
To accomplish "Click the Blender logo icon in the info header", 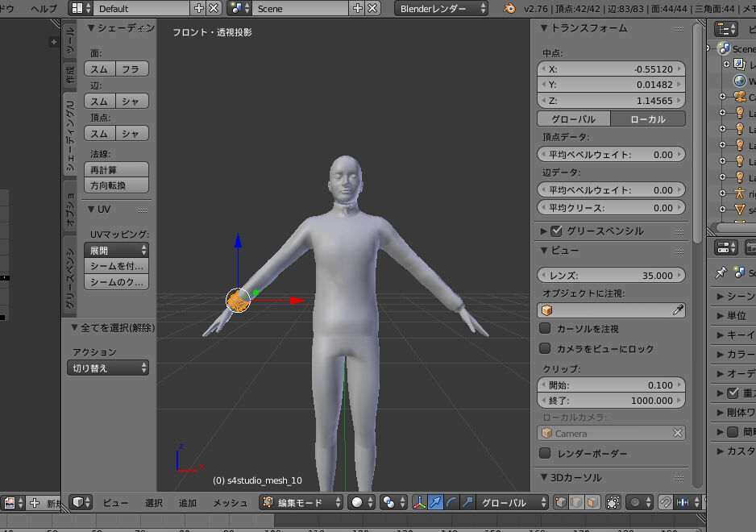I will [509, 8].
